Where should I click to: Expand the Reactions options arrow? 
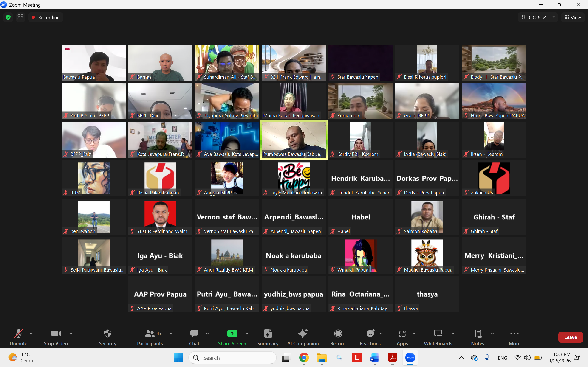[381, 333]
